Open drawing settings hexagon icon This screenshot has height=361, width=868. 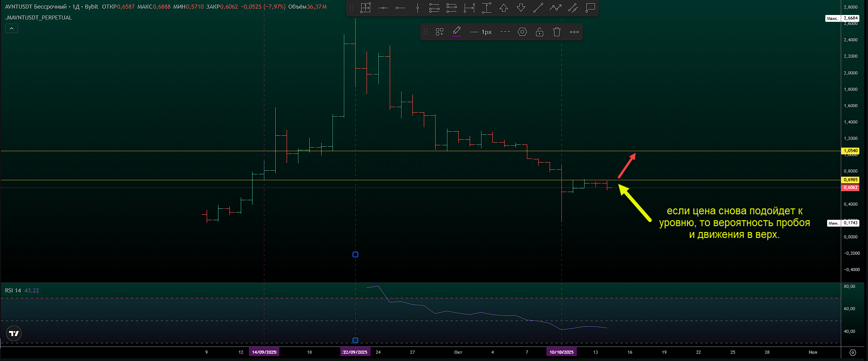pyautogui.click(x=522, y=32)
